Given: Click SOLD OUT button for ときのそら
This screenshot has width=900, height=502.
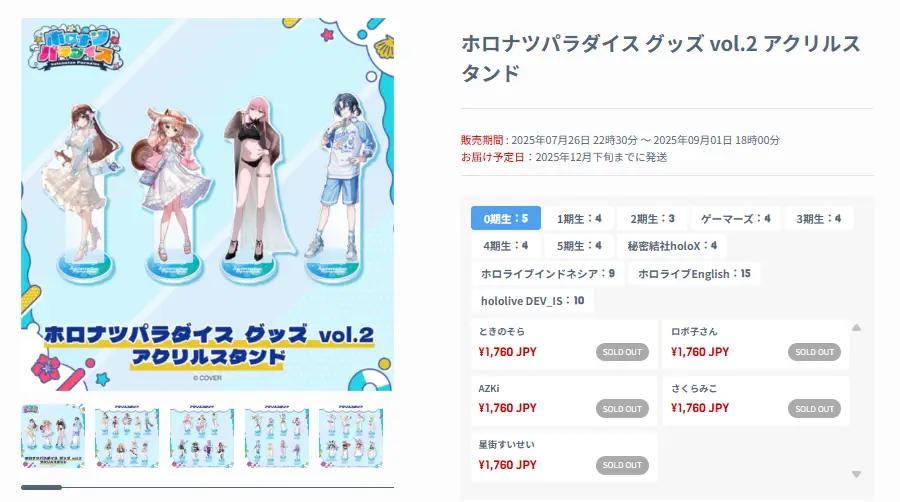Looking at the screenshot, I should [622, 352].
